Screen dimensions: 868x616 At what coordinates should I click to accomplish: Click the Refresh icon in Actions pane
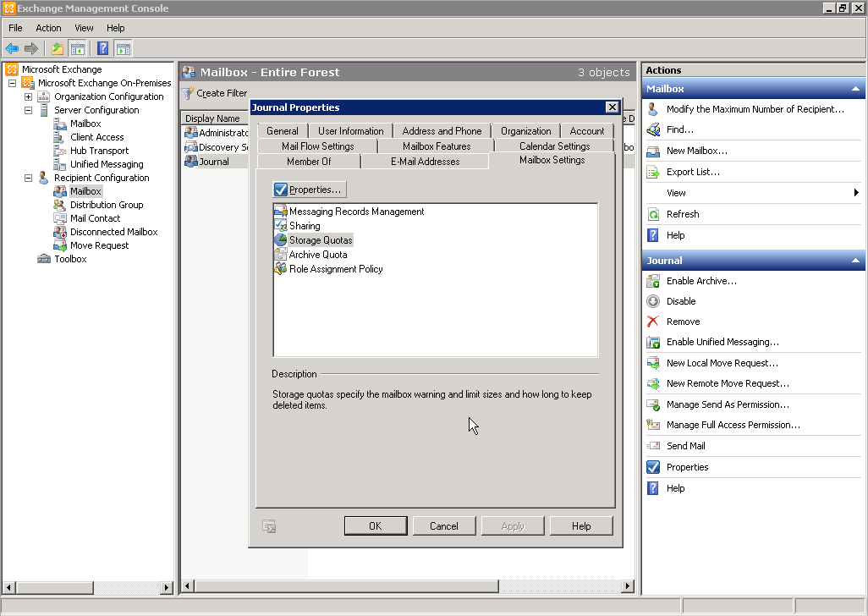tap(652, 214)
